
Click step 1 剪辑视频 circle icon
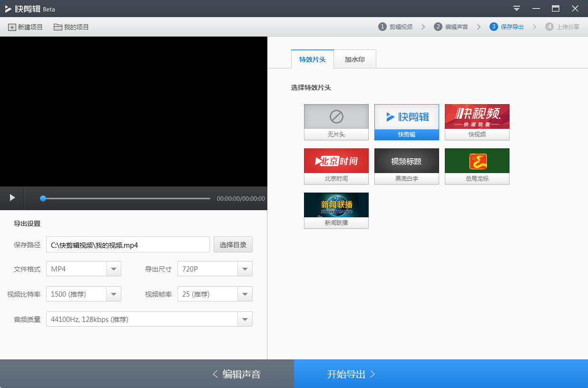point(382,27)
